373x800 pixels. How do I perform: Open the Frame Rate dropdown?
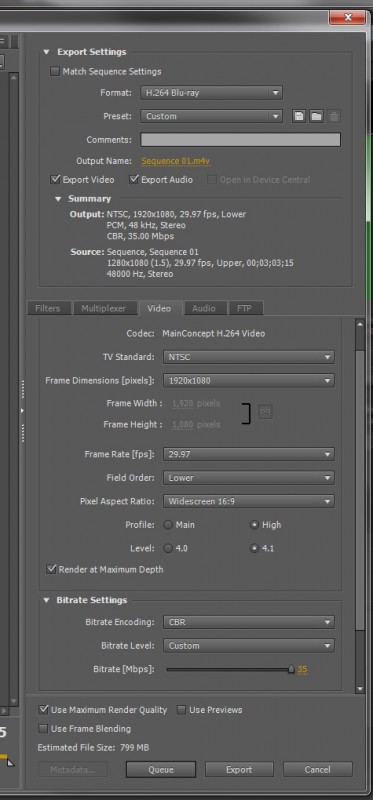[248, 454]
